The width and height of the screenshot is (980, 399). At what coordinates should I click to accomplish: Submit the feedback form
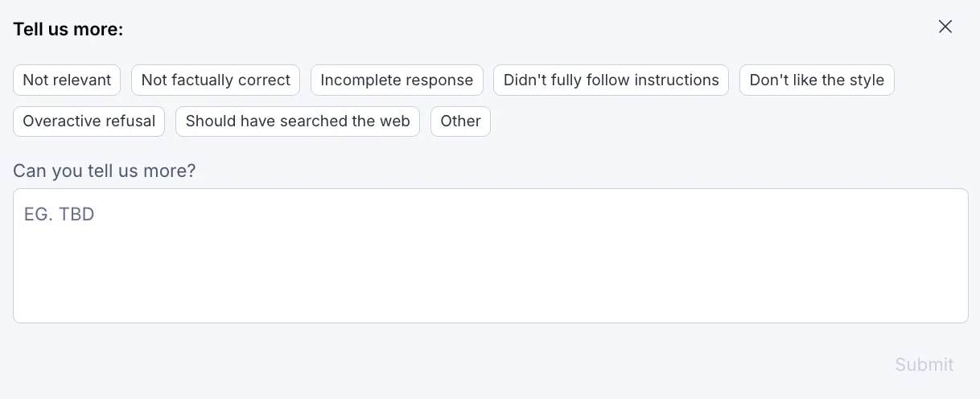click(x=924, y=364)
